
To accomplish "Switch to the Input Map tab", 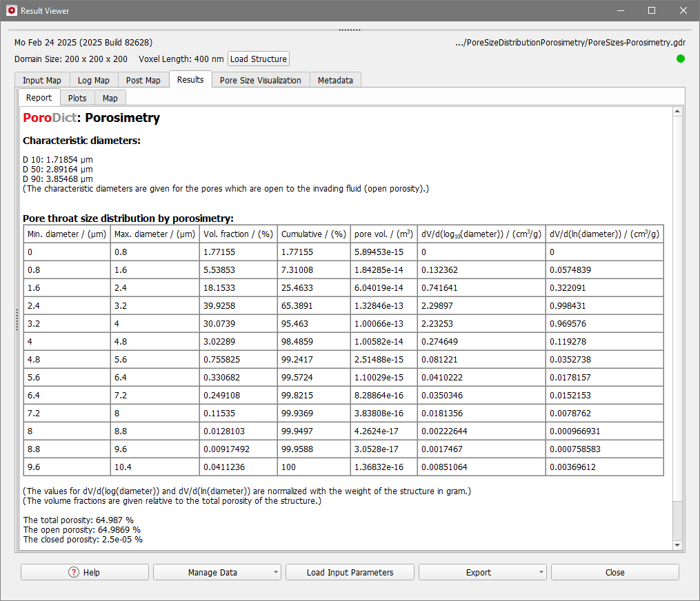I will (41, 80).
